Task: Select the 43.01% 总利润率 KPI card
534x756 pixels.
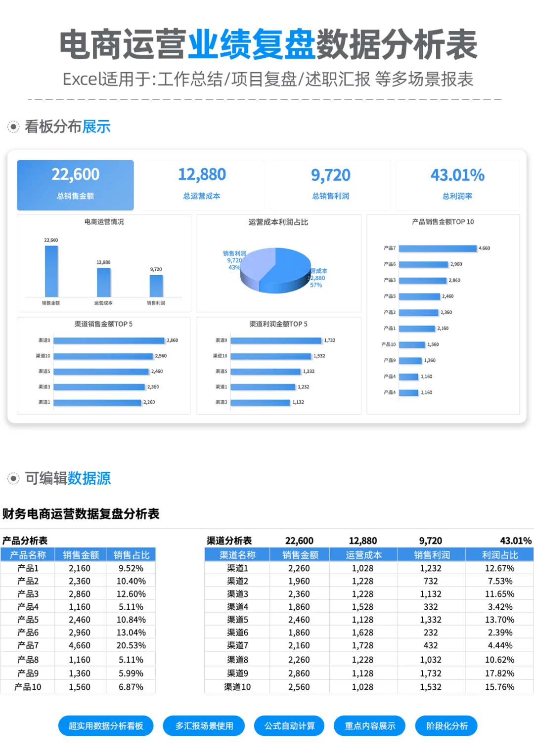Action: (457, 185)
